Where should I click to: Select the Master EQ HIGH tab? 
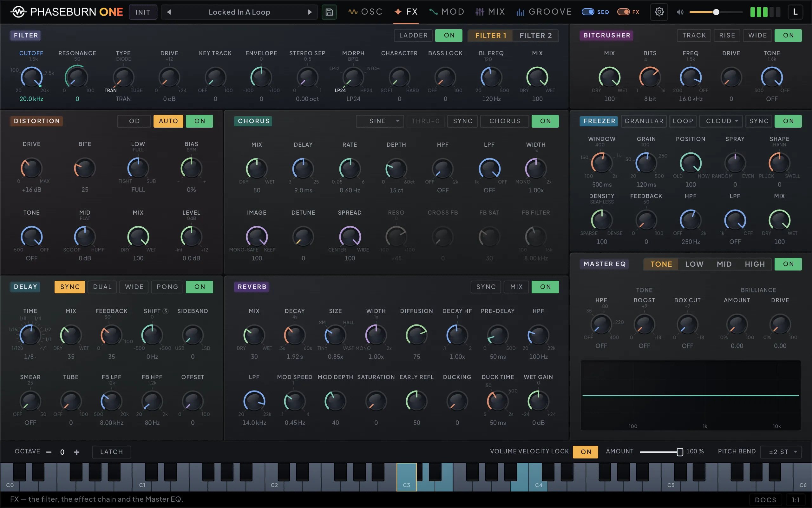755,264
